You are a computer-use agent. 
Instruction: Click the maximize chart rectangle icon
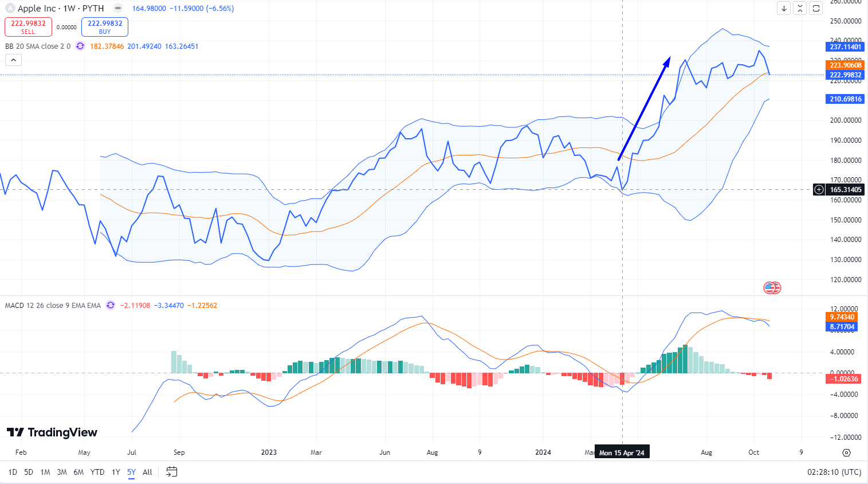[x=816, y=8]
